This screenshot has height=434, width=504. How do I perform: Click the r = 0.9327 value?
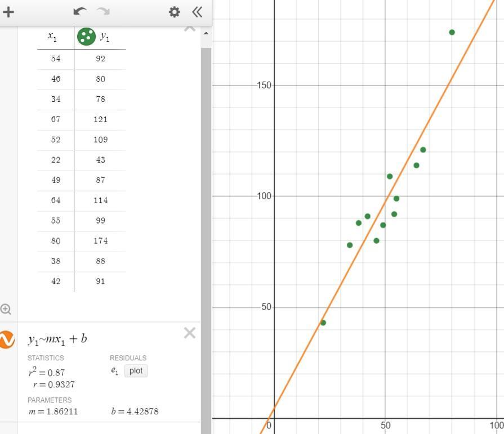[53, 384]
